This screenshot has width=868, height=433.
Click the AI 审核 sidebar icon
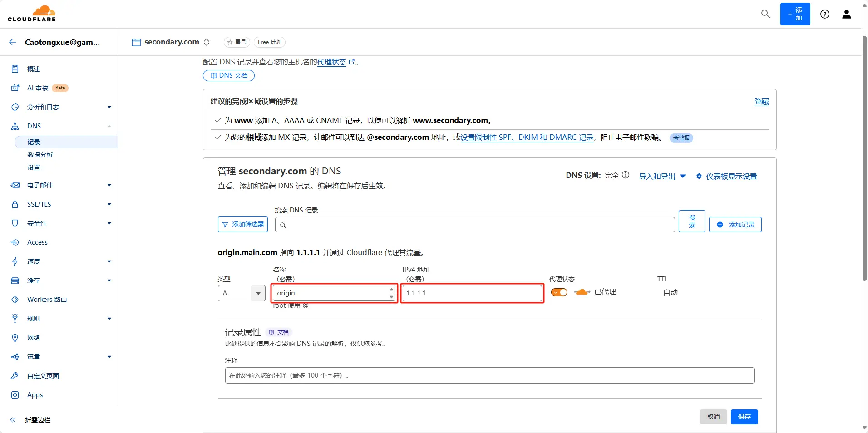(x=15, y=88)
